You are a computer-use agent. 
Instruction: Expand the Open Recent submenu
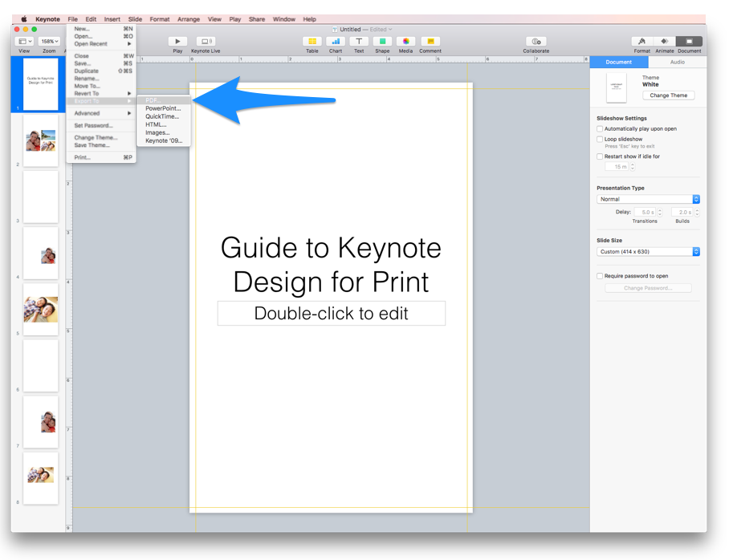101,43
